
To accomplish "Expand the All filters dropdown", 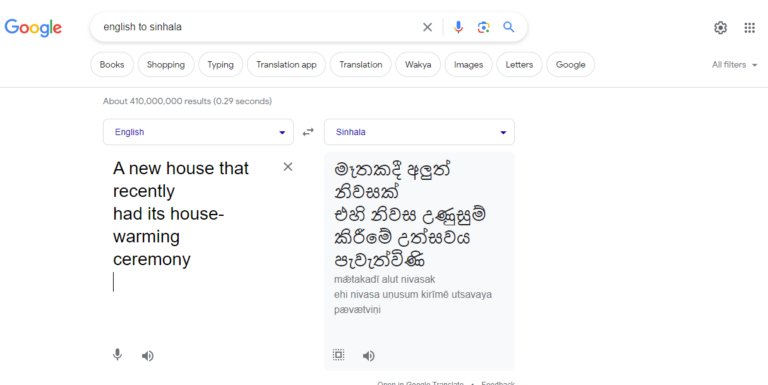I will (735, 65).
